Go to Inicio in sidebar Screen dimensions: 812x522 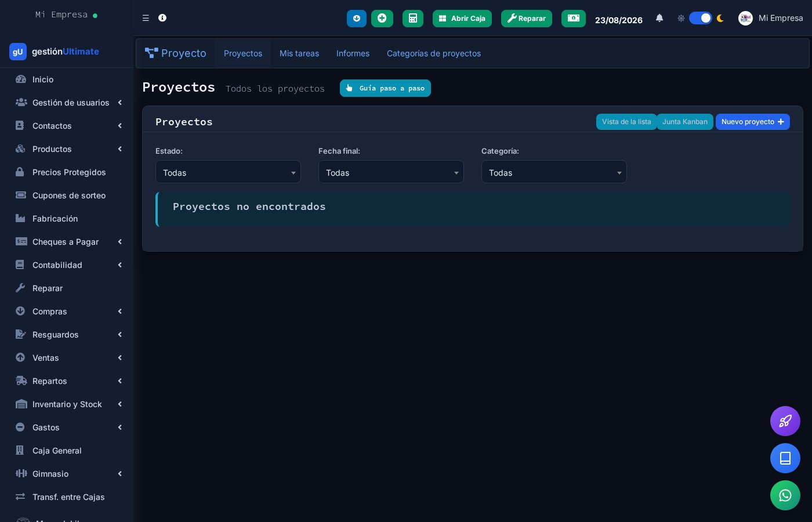click(67, 79)
